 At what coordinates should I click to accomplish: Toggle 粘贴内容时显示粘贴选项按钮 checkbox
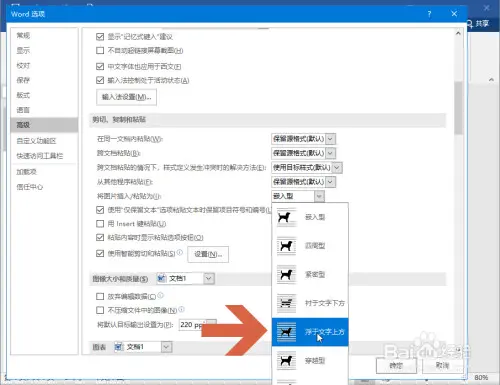[x=100, y=238]
